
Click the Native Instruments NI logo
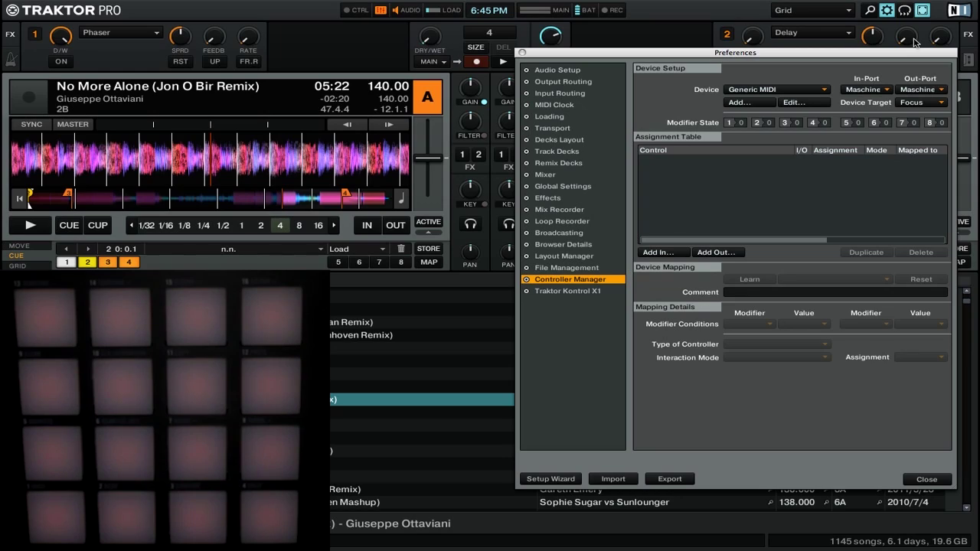point(959,10)
